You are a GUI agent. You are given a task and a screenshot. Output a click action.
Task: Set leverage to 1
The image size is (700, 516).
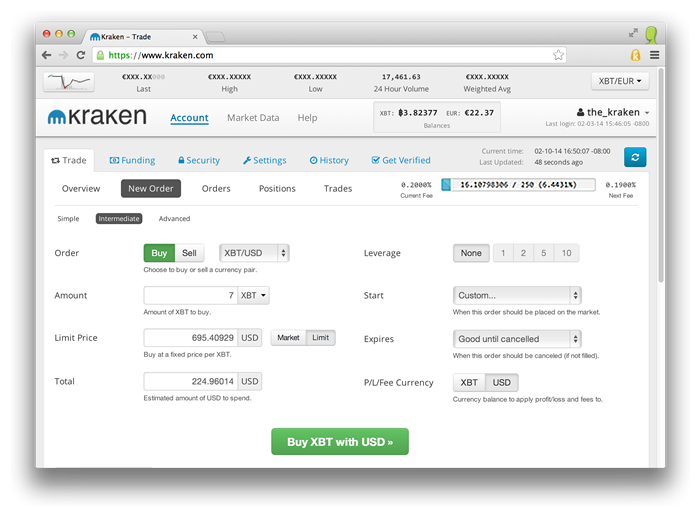coord(503,253)
